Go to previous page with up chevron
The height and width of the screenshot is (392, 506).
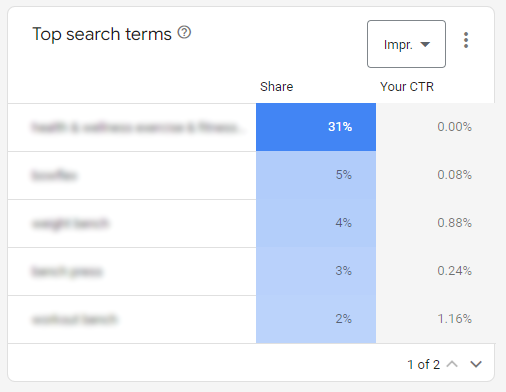[452, 364]
